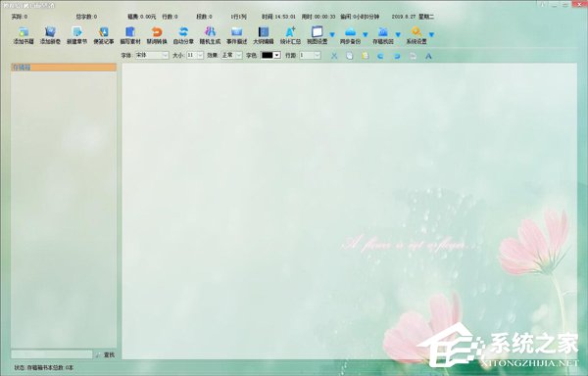This screenshot has height=376, width=588.
Task: Click the first counter at top left
Action: [x=20, y=17]
